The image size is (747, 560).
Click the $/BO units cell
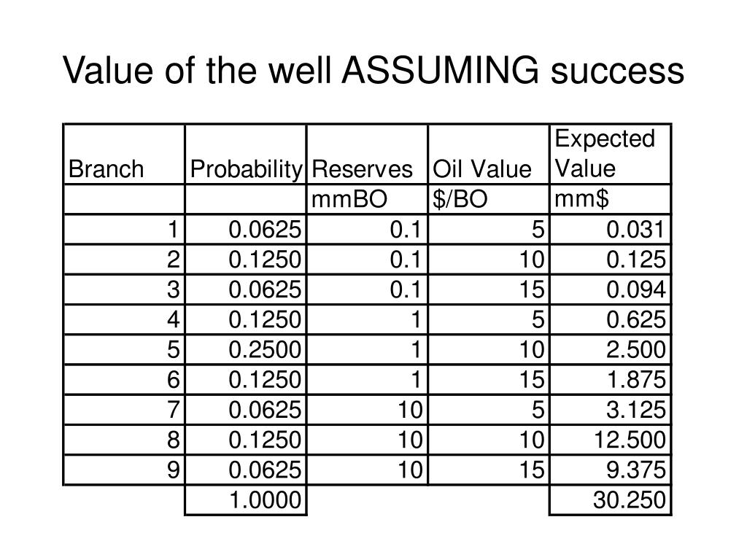(x=489, y=200)
